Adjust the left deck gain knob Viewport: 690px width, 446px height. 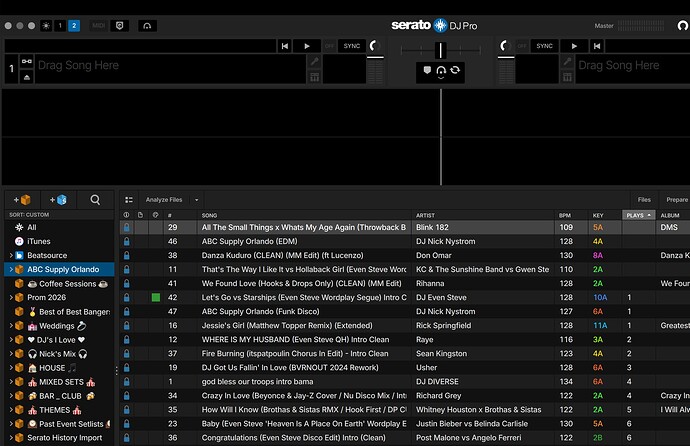[374, 46]
